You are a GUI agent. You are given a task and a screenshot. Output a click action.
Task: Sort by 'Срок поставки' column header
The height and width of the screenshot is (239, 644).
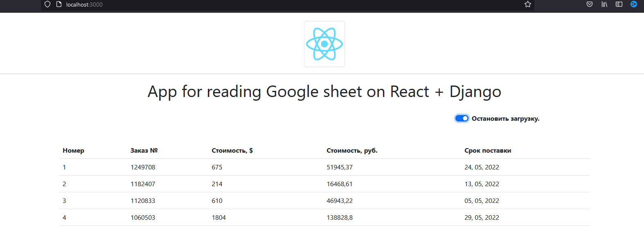point(487,150)
